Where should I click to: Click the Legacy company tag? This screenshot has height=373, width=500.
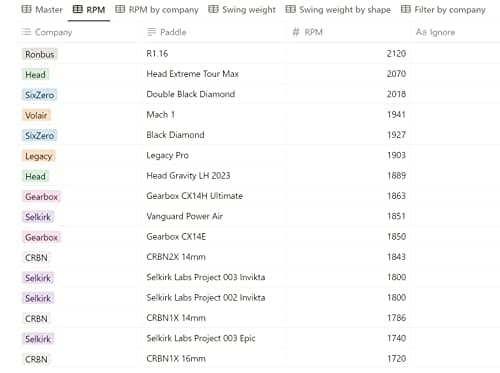(x=38, y=156)
